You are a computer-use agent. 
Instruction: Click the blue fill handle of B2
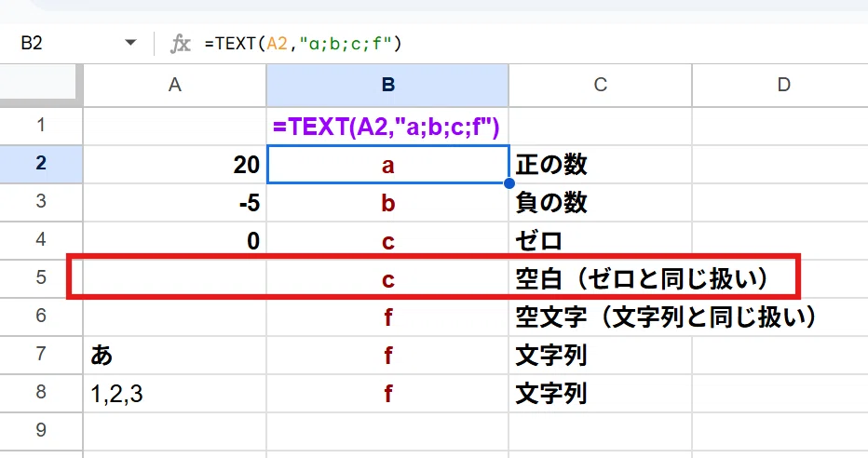[x=509, y=183]
